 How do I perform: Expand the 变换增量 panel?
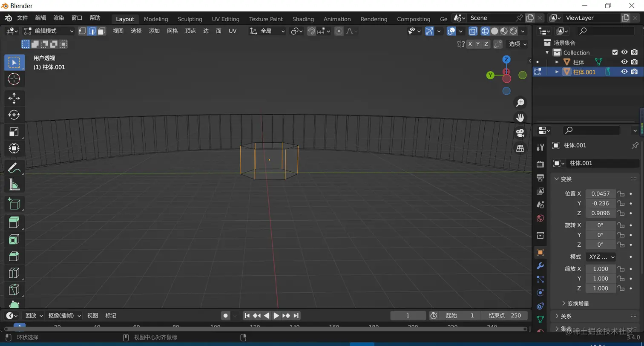point(578,303)
